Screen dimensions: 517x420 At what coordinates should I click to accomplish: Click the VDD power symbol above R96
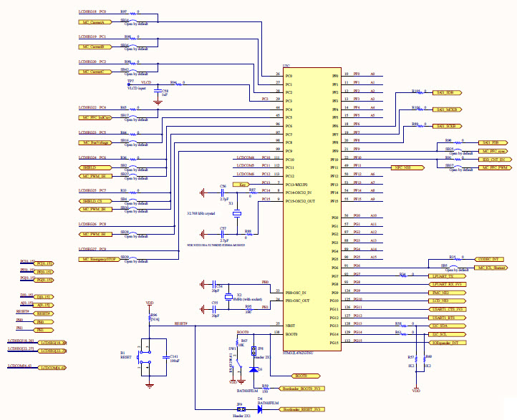[149, 304]
